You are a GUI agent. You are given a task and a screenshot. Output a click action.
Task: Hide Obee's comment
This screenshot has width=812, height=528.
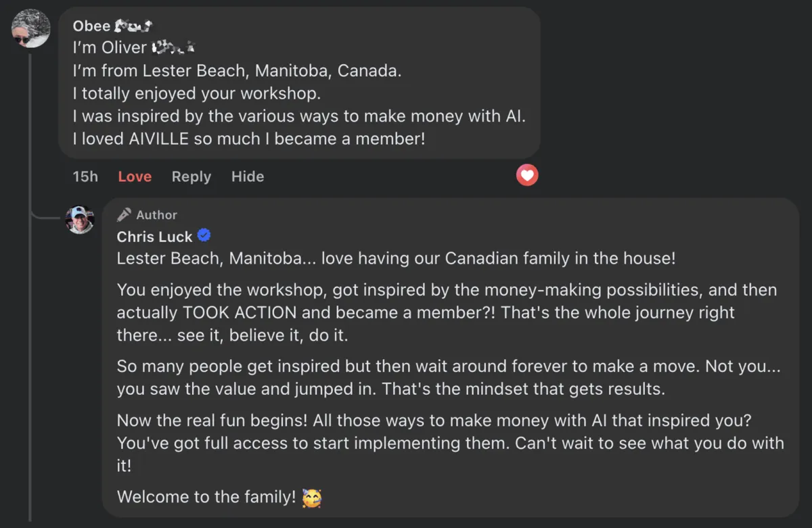[x=247, y=176]
